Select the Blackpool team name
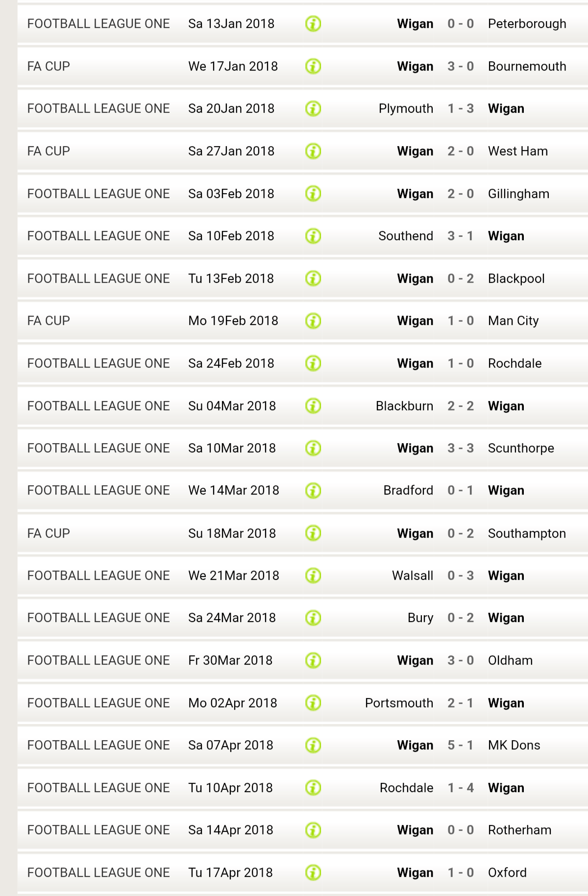 [516, 278]
